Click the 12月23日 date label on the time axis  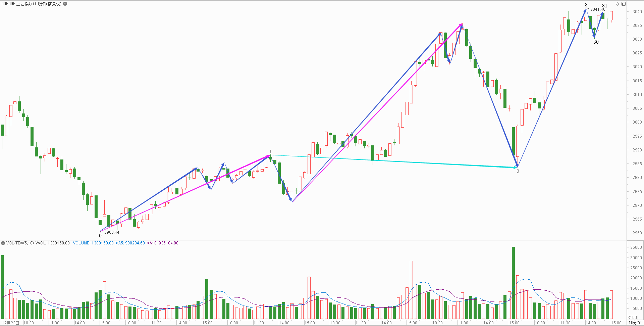point(11,323)
